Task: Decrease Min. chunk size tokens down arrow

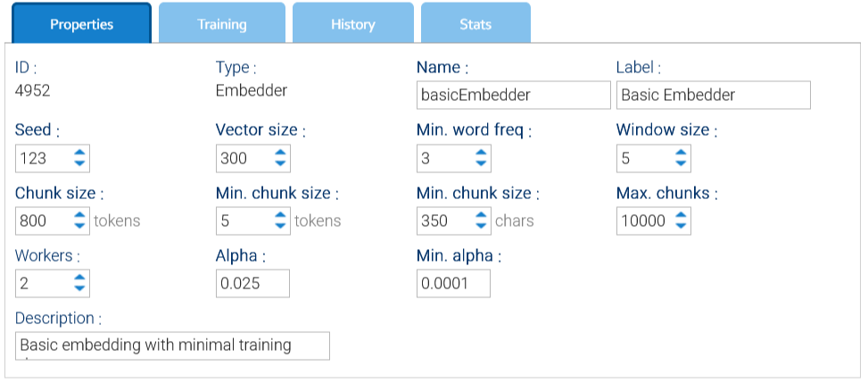Action: [281, 226]
